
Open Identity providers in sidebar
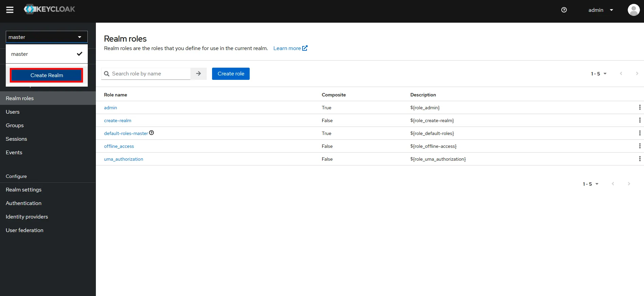pyautogui.click(x=48, y=217)
